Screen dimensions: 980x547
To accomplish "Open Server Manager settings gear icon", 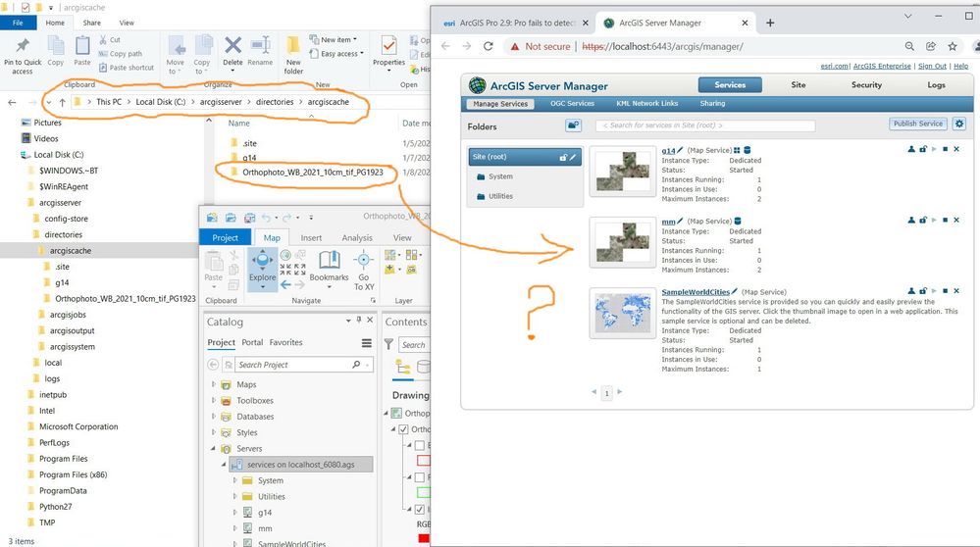I will [959, 124].
